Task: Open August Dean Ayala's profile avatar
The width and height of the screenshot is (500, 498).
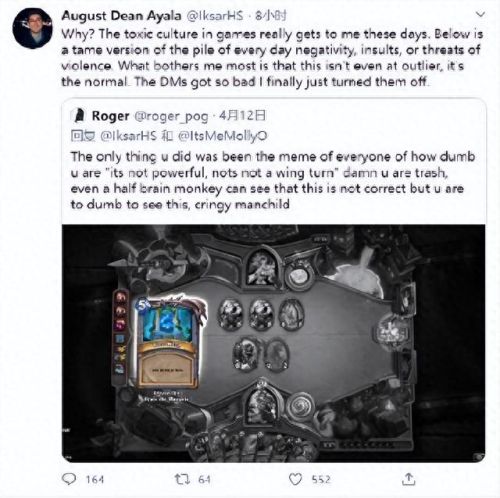Action: click(x=33, y=28)
